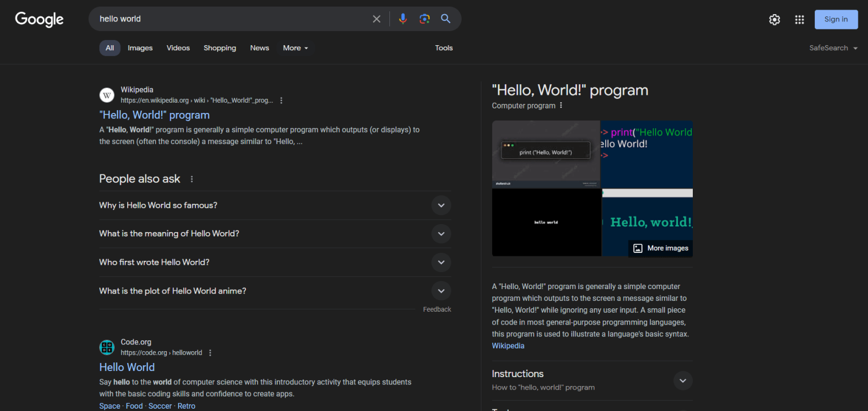The height and width of the screenshot is (411, 868).
Task: Open three-dot menu beside Code.org result
Action: (x=210, y=353)
